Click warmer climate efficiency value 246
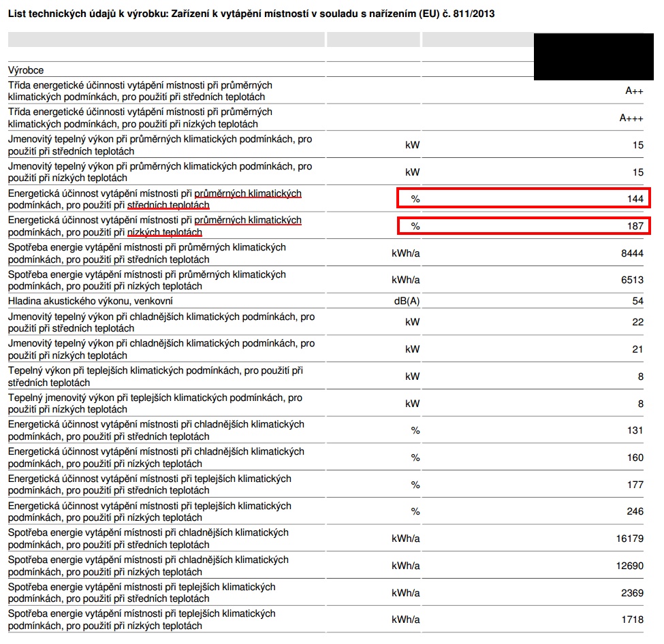The width and height of the screenshot is (664, 644). pyautogui.click(x=635, y=511)
